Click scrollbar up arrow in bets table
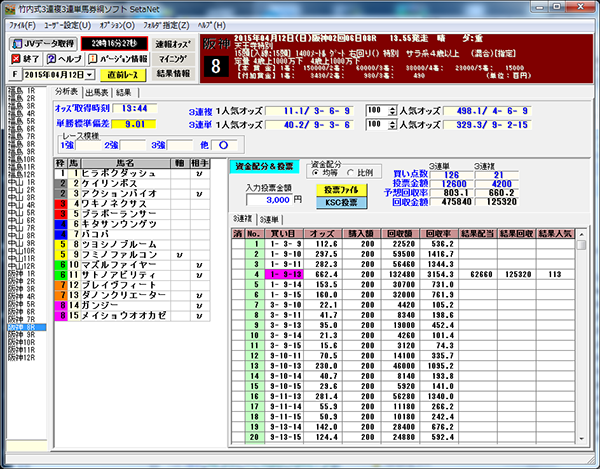Screen dimensions: 600x469 (582, 234)
